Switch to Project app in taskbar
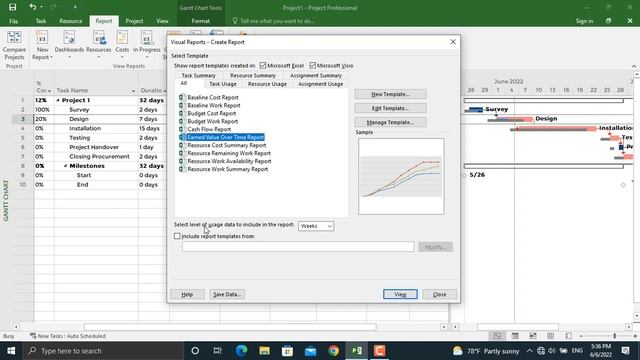Image resolution: width=640 pixels, height=360 pixels. point(357,351)
